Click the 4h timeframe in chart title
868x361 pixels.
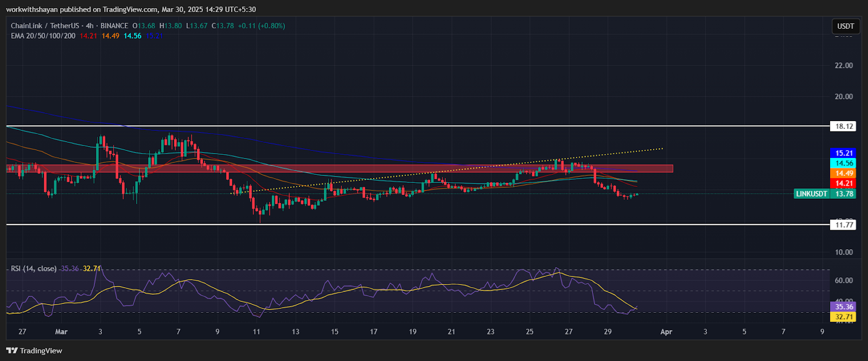pos(90,26)
